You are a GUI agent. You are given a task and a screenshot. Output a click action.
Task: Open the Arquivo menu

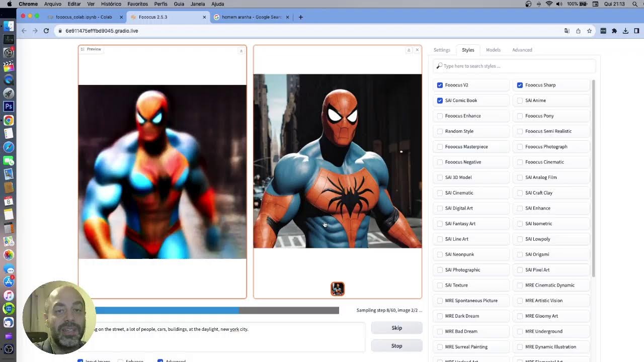pos(53,4)
